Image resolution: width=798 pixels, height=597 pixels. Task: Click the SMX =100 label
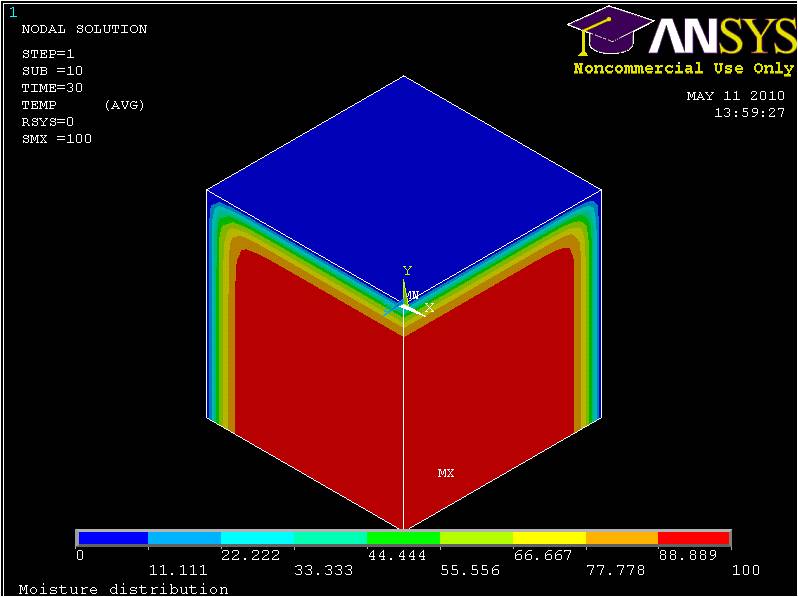click(57, 139)
